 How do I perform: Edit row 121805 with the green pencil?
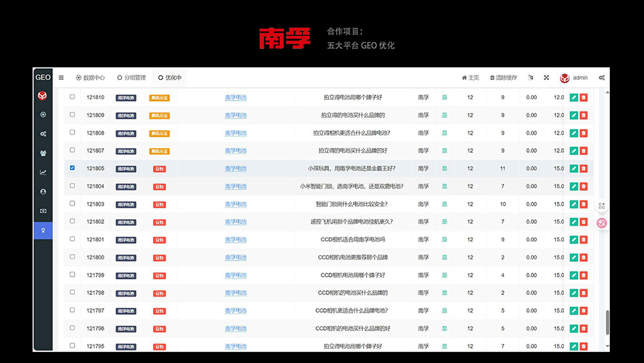pos(574,168)
